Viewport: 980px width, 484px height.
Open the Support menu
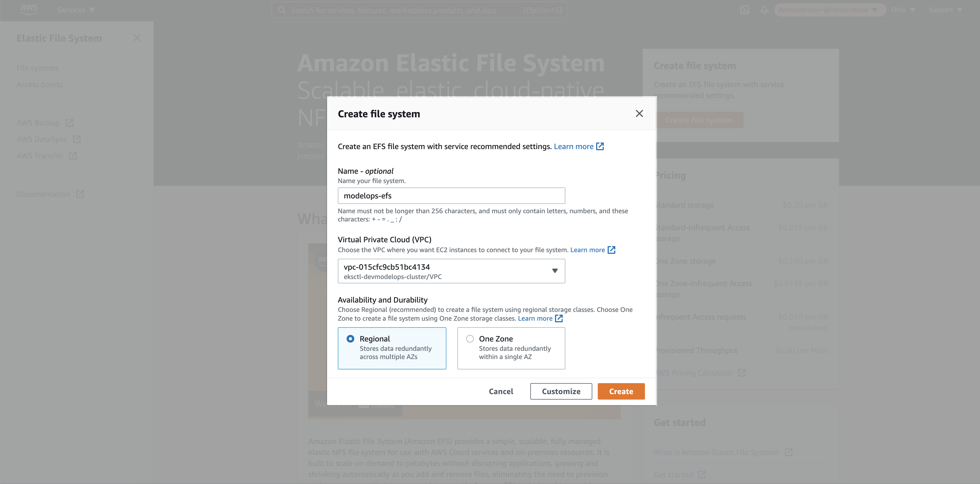945,10
